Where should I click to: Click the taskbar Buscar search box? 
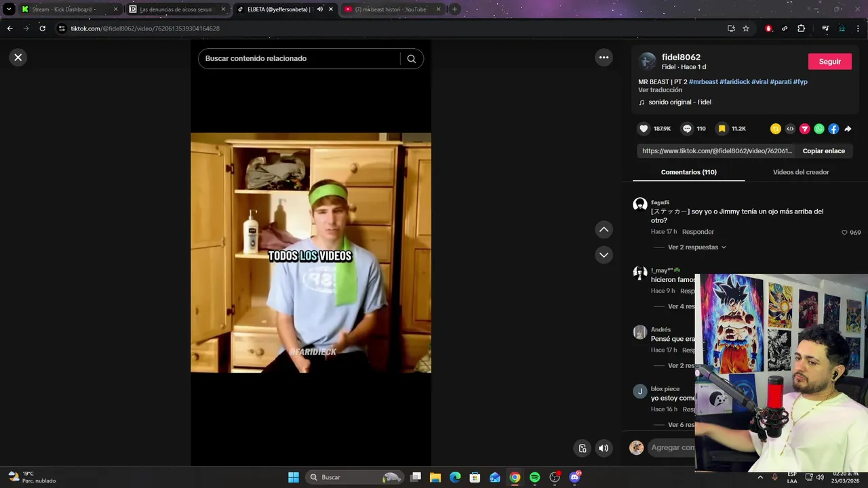(354, 477)
